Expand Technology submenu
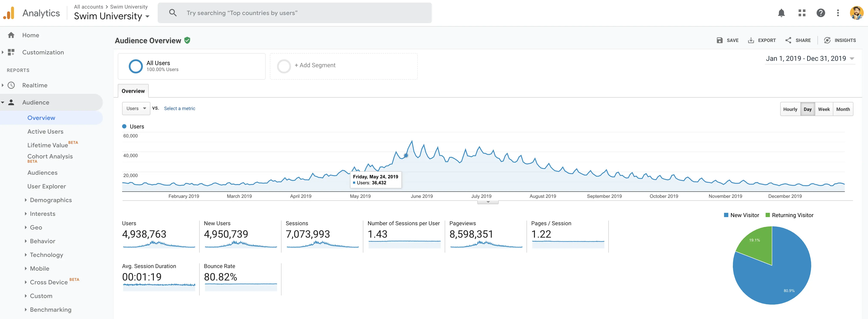Viewport: 868px width, 319px height. (26, 255)
